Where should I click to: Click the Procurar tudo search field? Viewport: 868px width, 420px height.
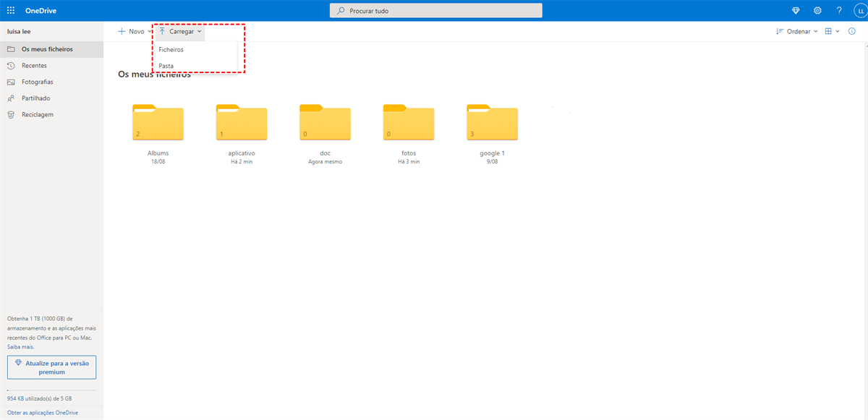coord(436,11)
